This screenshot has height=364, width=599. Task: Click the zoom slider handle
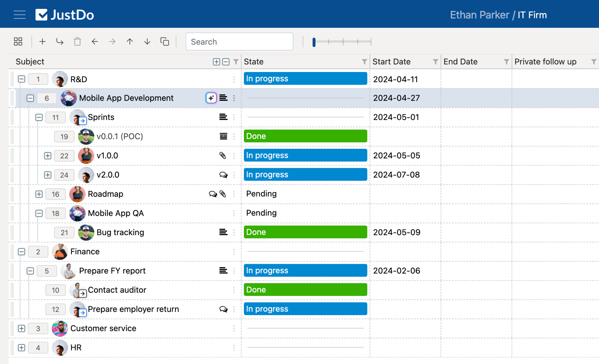(x=314, y=42)
